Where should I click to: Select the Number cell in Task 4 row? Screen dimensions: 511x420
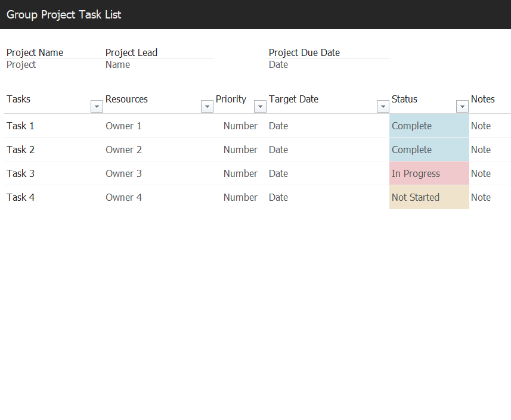[x=240, y=197]
